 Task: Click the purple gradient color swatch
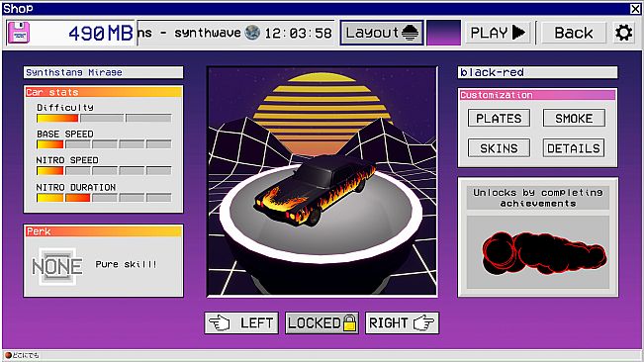443,33
